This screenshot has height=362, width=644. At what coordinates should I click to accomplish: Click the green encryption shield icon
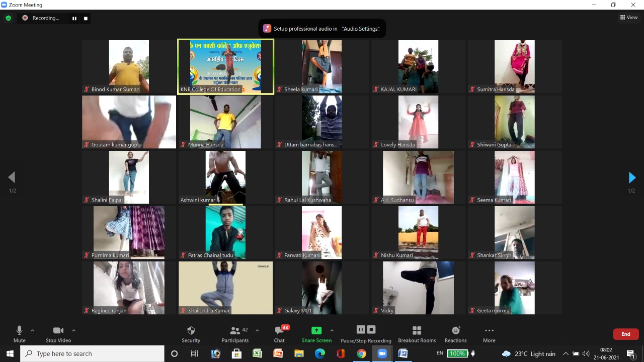point(8,18)
